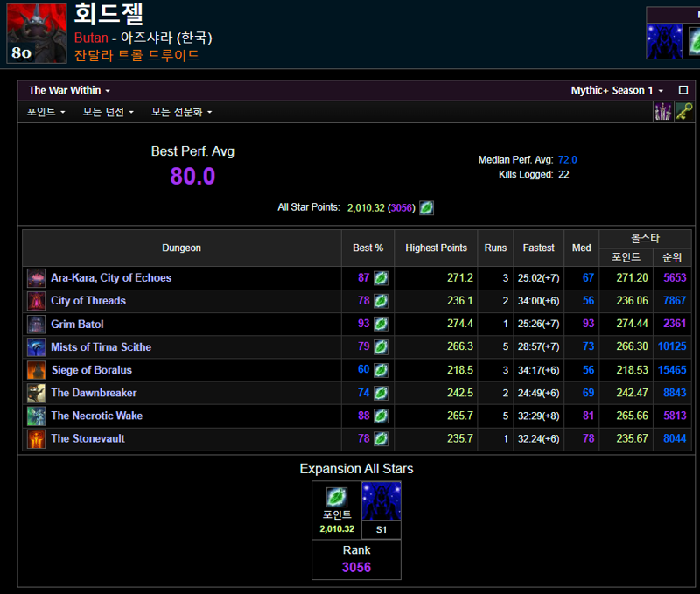The width and height of the screenshot is (700, 594).
Task: Open The War Within expansion dropdown
Action: coord(69,90)
